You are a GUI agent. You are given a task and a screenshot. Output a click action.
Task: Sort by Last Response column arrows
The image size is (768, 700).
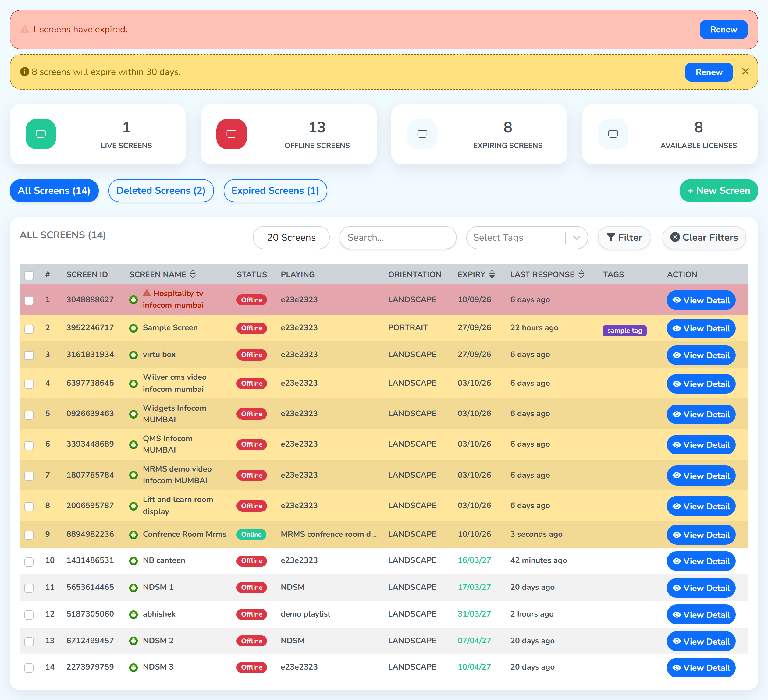581,274
